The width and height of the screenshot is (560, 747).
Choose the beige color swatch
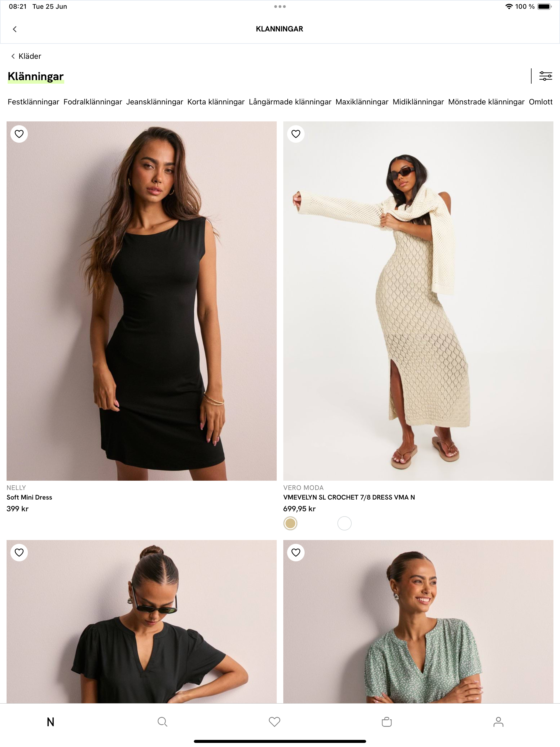290,523
